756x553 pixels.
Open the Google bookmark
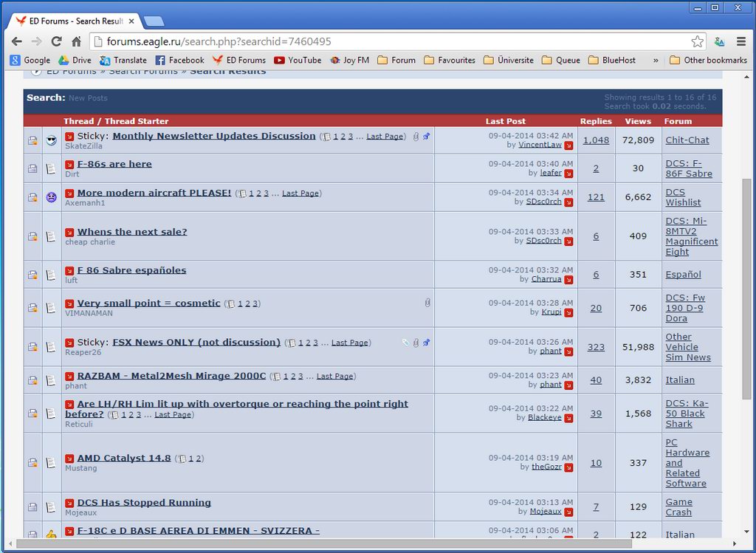(x=30, y=61)
